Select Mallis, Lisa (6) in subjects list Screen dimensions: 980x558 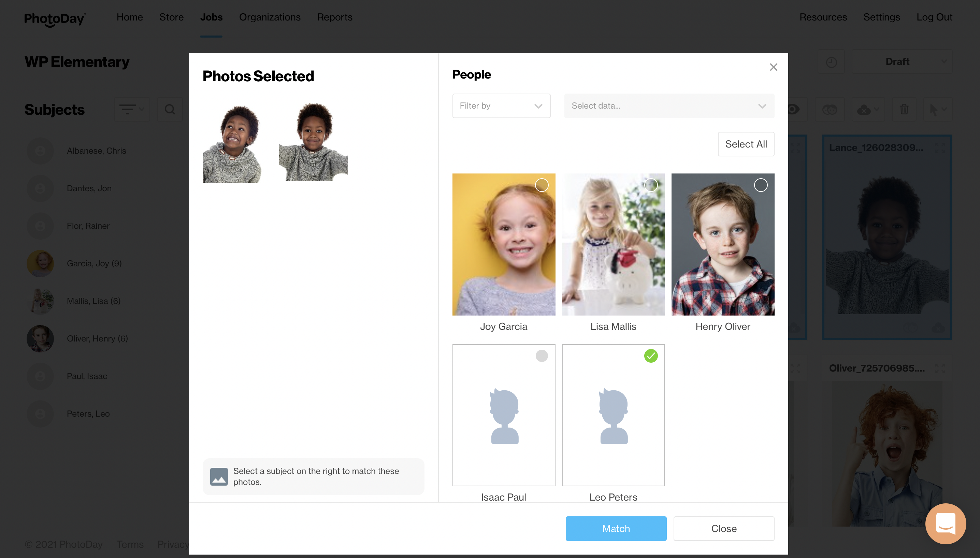point(94,301)
